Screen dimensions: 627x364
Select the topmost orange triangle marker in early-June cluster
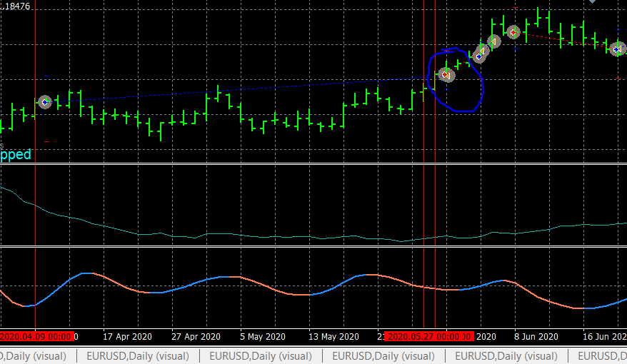[x=495, y=41]
